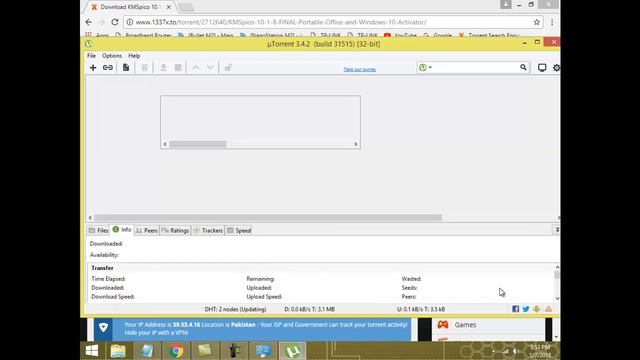640x360 pixels.
Task: Click Chrome's reload page icon
Action: 115,22
